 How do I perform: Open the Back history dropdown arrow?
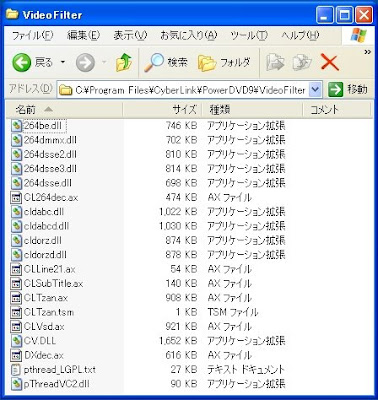point(63,62)
